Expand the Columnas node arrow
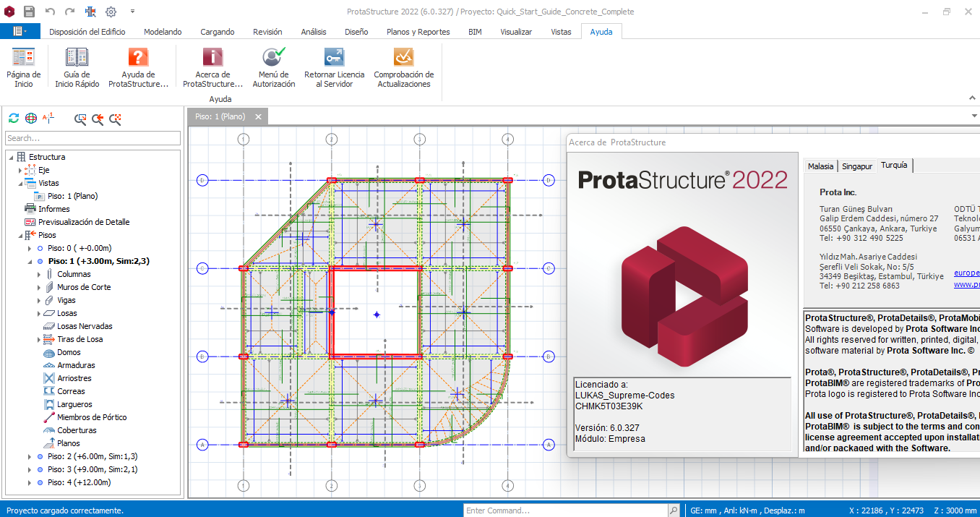This screenshot has width=980, height=517. [x=39, y=274]
